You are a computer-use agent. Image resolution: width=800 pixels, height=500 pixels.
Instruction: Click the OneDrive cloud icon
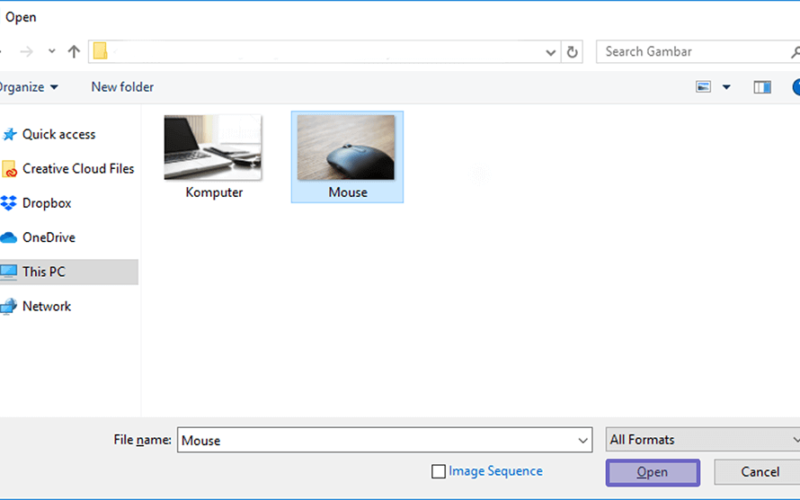tap(9, 238)
